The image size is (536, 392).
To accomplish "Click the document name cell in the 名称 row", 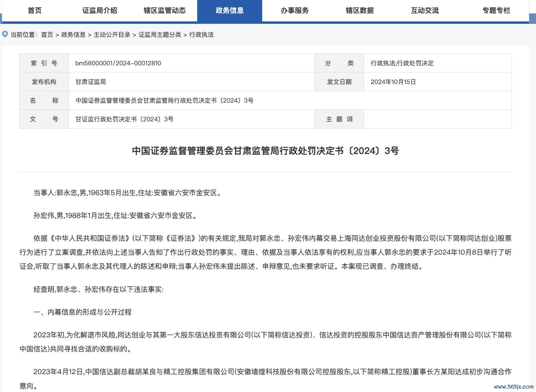I will (x=290, y=101).
